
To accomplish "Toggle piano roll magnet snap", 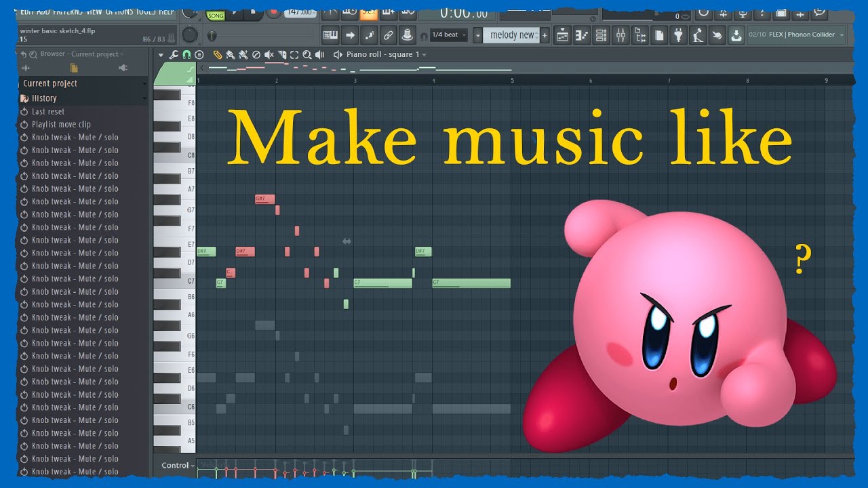I will [x=186, y=55].
